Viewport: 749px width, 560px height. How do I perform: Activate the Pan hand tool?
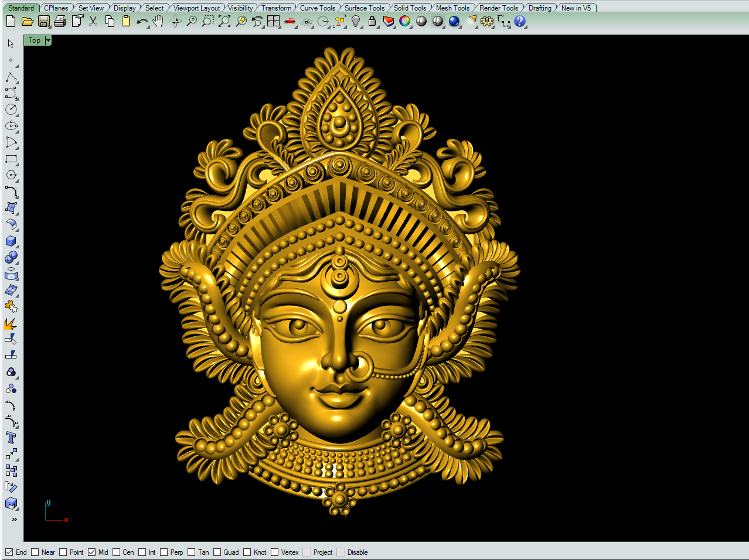(x=158, y=22)
